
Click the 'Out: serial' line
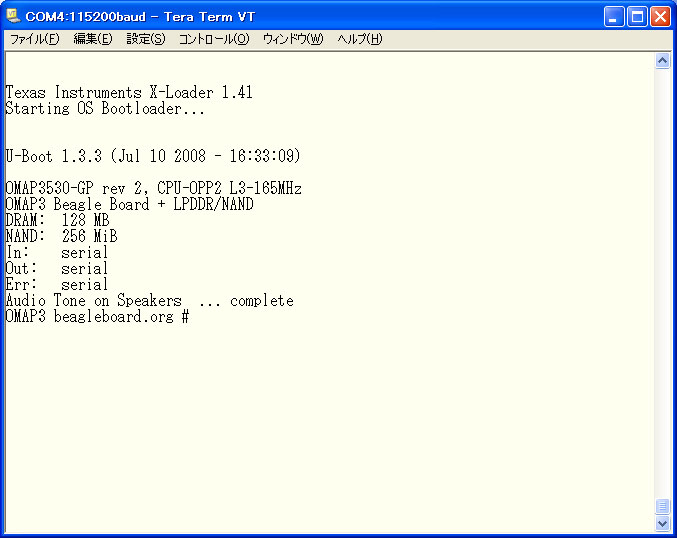(57, 268)
